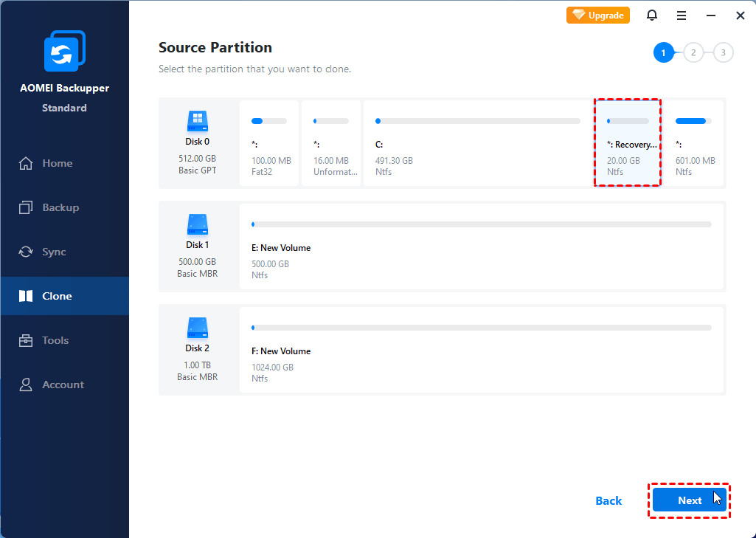This screenshot has width=756, height=538.
Task: Open the Account menu item
Action: tap(65, 384)
